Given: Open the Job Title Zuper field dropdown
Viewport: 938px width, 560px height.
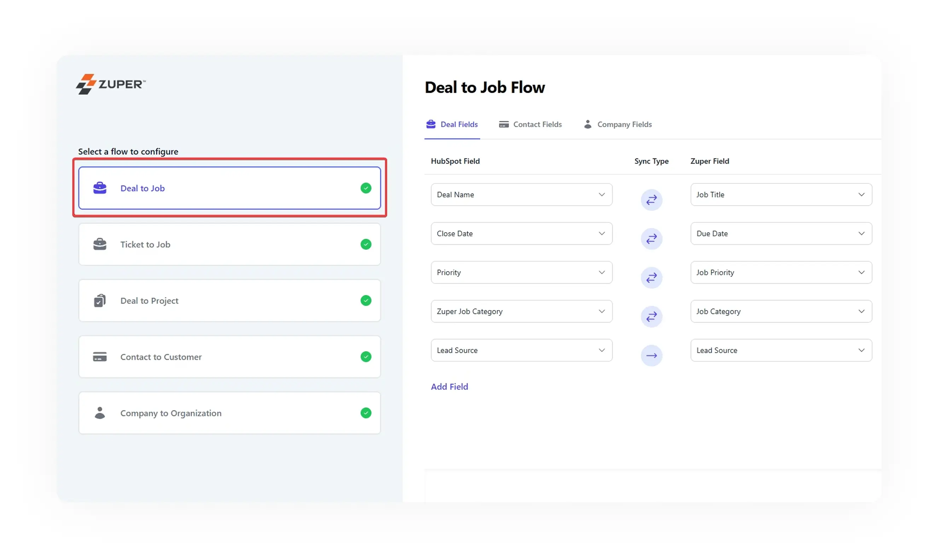Looking at the screenshot, I should point(781,195).
